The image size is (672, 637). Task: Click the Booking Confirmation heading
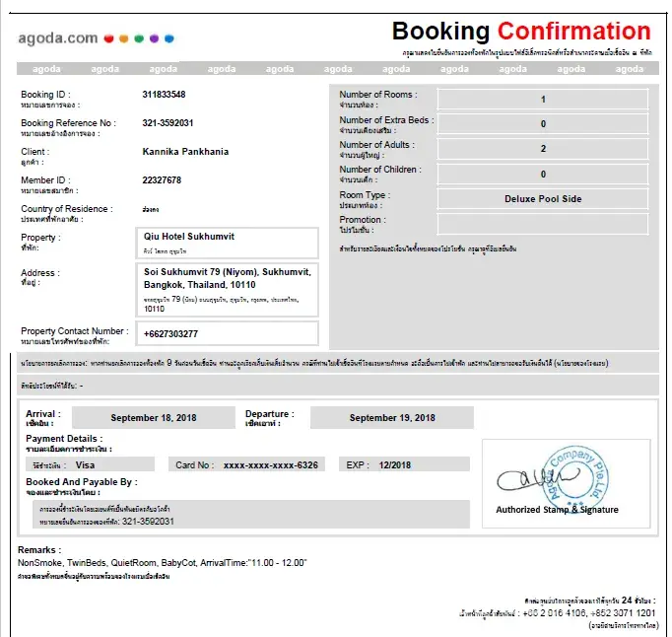coord(521,32)
